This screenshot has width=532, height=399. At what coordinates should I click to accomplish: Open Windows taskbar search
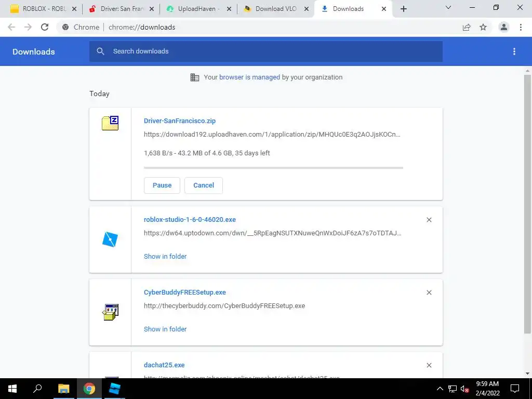37,389
